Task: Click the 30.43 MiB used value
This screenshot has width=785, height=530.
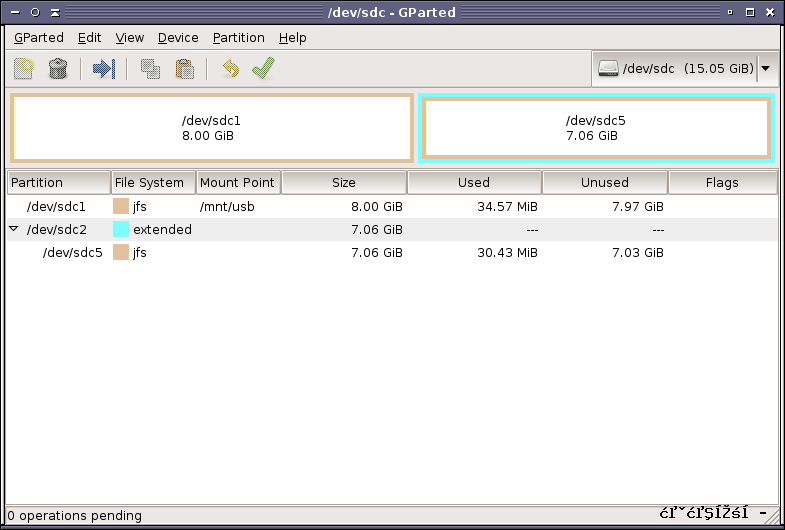Action: pos(507,252)
